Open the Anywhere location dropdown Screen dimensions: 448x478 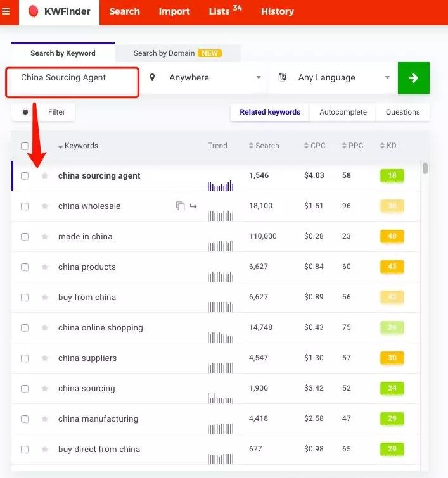click(x=205, y=78)
